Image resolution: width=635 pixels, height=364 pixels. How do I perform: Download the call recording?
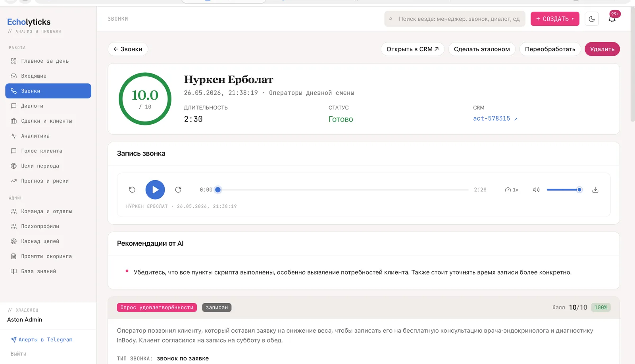595,190
